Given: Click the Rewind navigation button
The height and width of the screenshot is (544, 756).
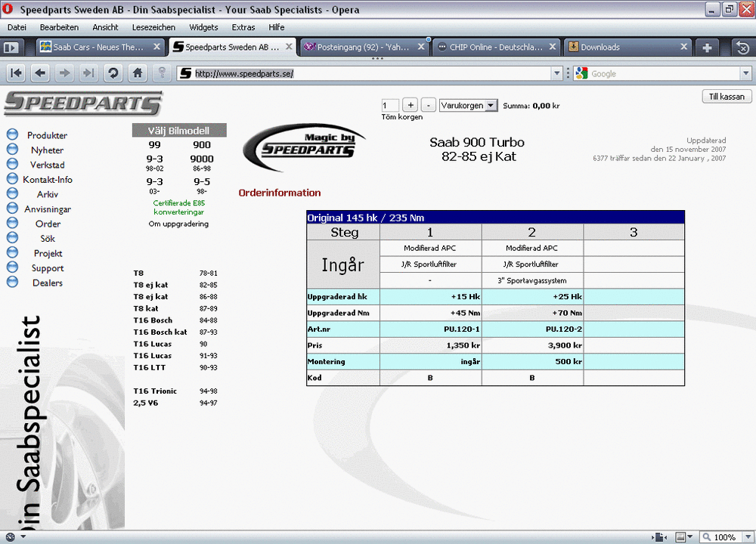Looking at the screenshot, I should point(16,73).
